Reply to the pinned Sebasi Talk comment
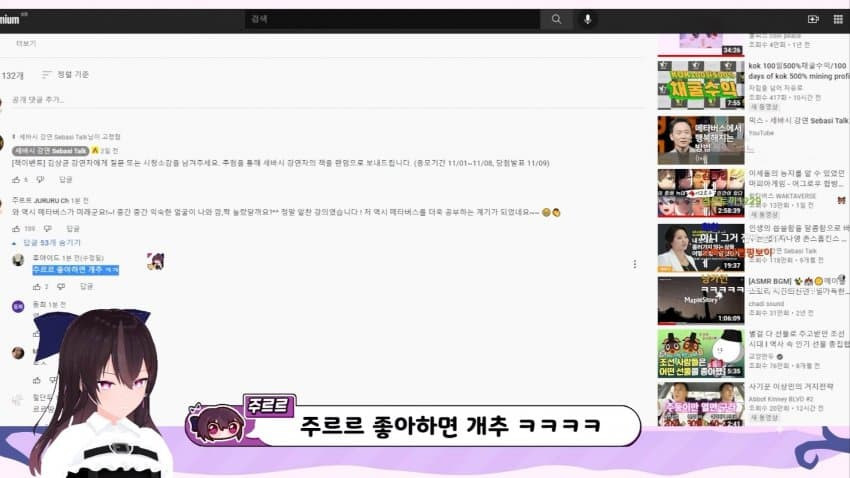This screenshot has width=850, height=478. [66, 179]
